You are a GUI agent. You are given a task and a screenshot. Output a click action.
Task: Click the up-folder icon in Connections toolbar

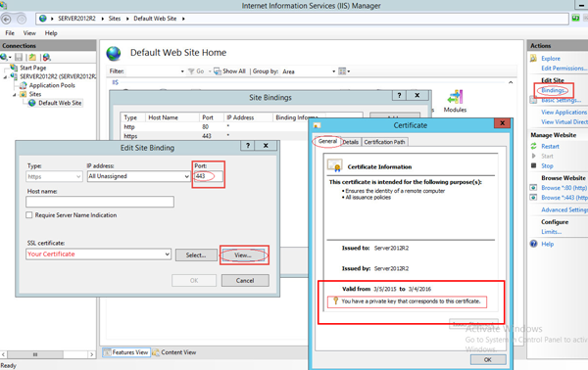(32, 57)
